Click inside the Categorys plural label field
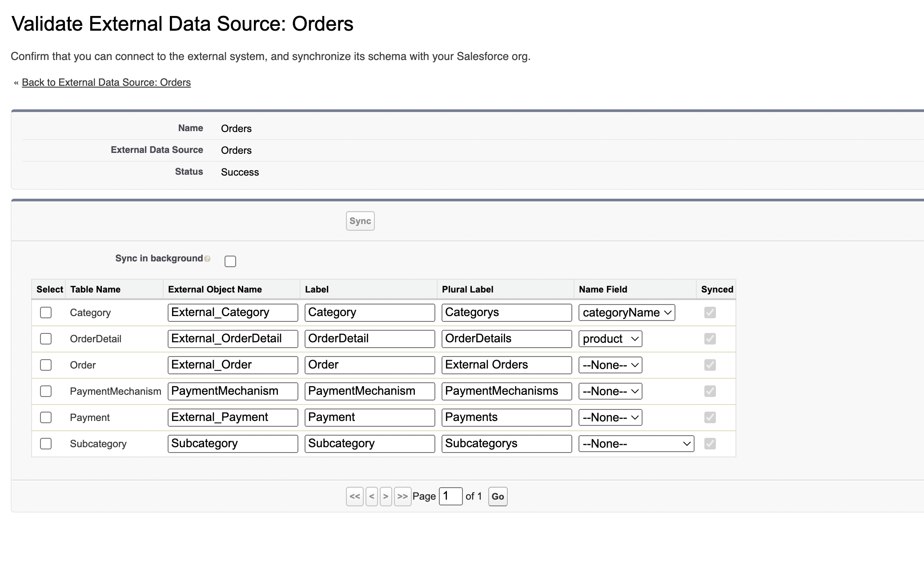924x561 pixels. 506,313
